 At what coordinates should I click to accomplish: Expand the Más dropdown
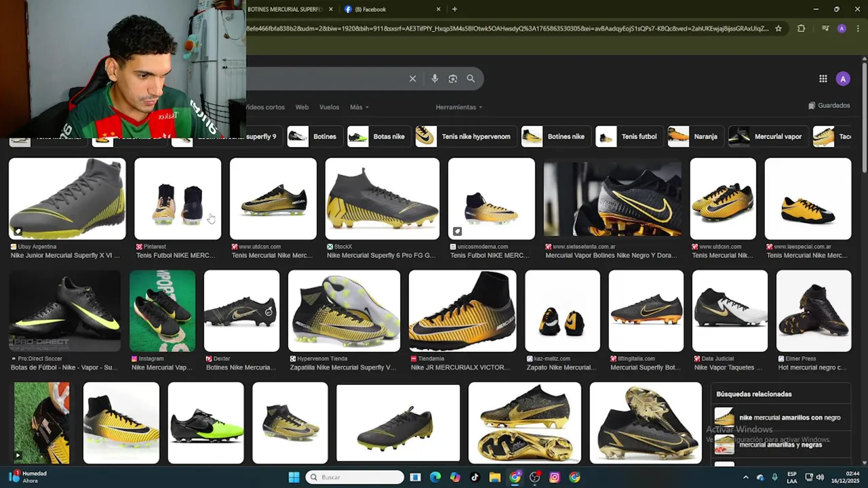pyautogui.click(x=359, y=107)
